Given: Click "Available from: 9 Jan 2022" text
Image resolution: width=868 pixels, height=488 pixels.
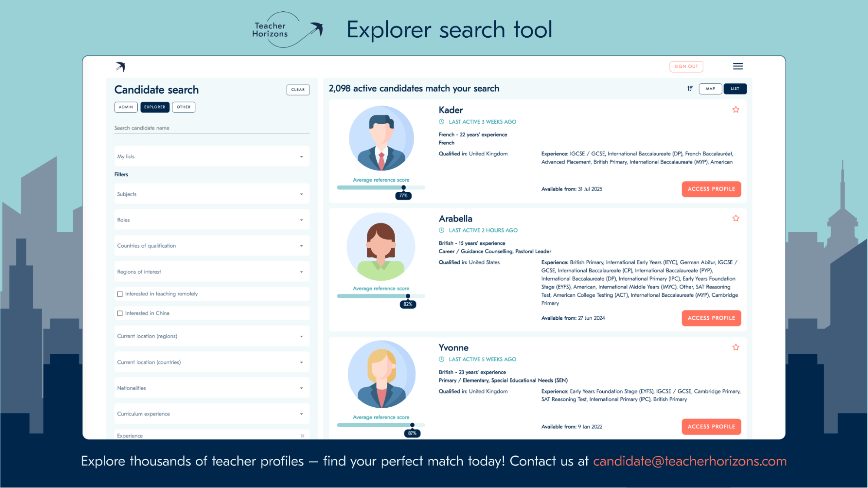Looking at the screenshot, I should pyautogui.click(x=571, y=427).
